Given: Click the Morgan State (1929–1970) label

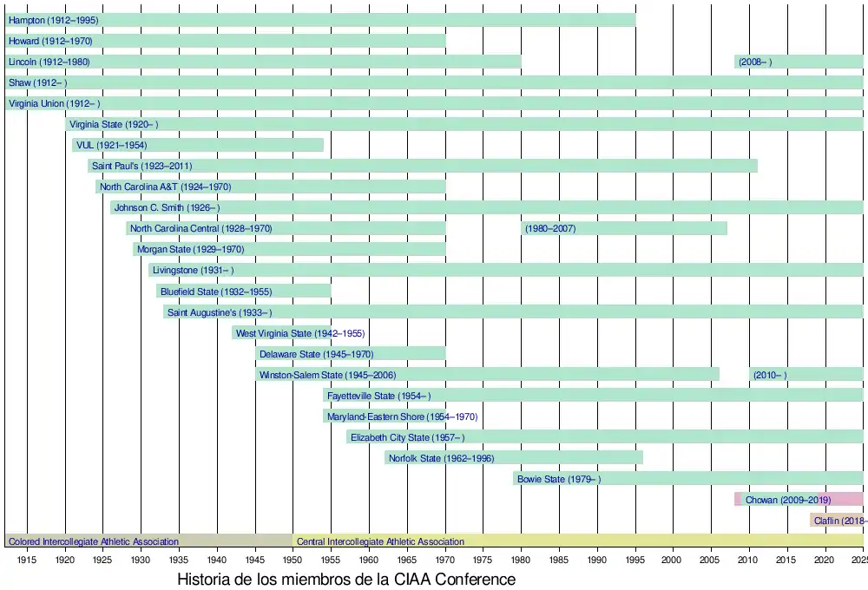Looking at the screenshot, I should tap(190, 249).
